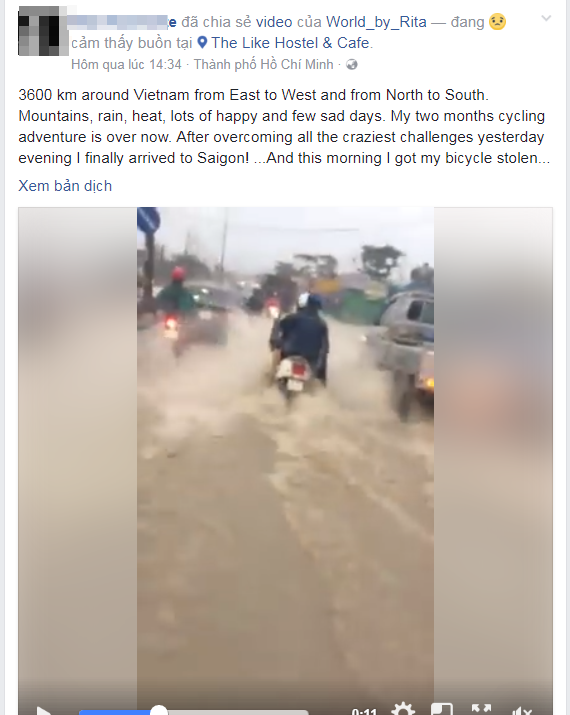Click the flooded street video frame

tap(285, 451)
